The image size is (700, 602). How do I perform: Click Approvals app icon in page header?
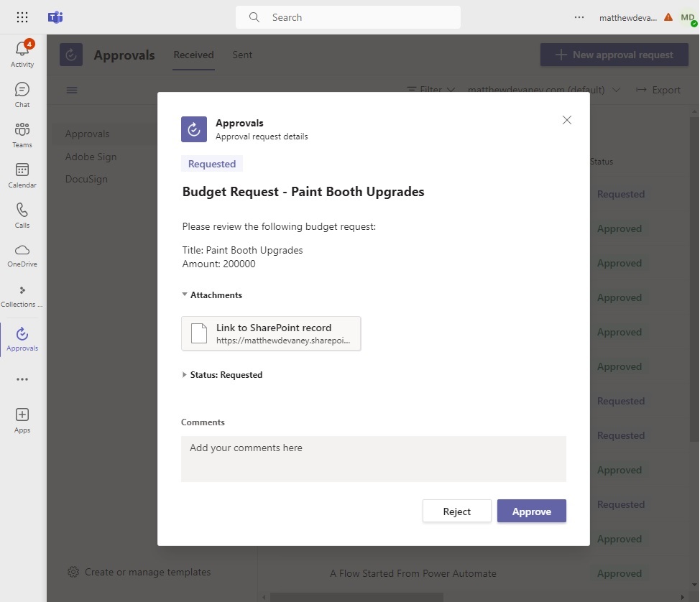click(x=71, y=55)
